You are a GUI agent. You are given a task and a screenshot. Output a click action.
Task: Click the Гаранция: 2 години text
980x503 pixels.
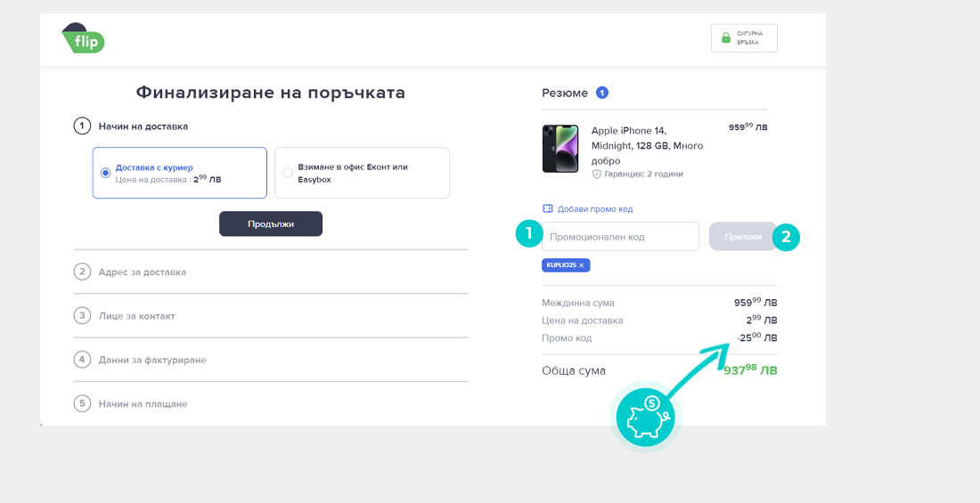pos(644,174)
